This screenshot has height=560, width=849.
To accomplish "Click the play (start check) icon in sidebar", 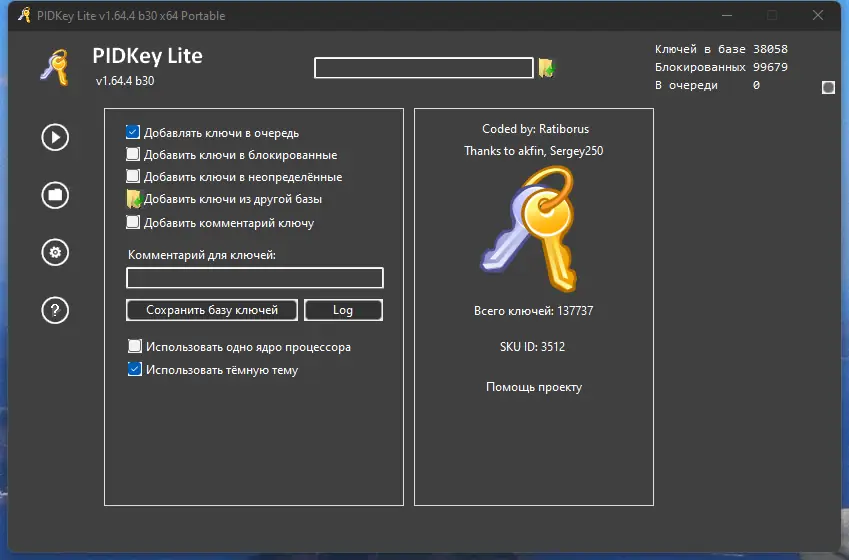I will click(x=55, y=137).
